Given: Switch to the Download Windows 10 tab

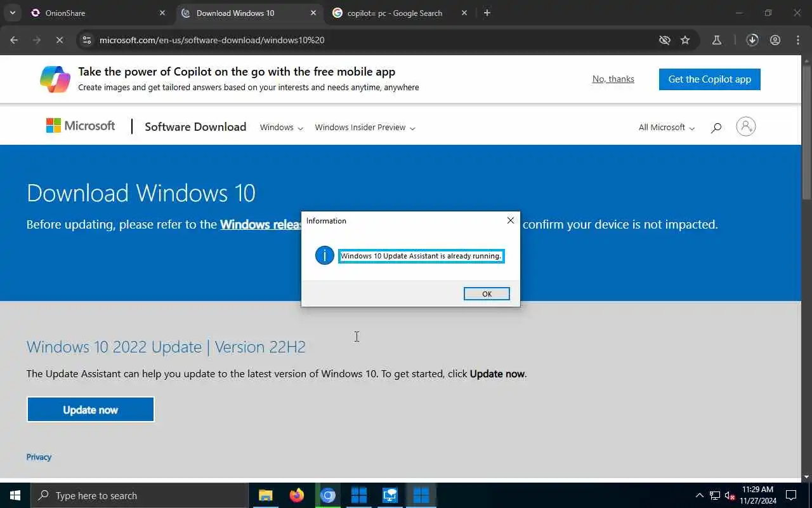Looking at the screenshot, I should (x=235, y=13).
